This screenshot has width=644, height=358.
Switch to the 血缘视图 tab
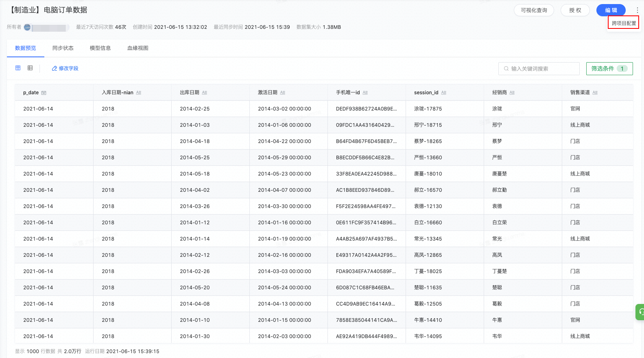click(138, 48)
